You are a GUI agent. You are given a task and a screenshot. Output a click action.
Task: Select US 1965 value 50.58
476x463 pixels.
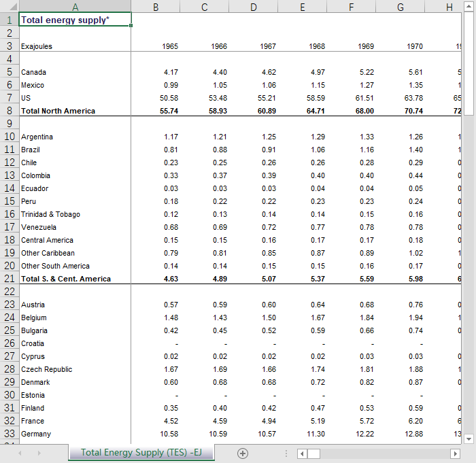[156, 98]
